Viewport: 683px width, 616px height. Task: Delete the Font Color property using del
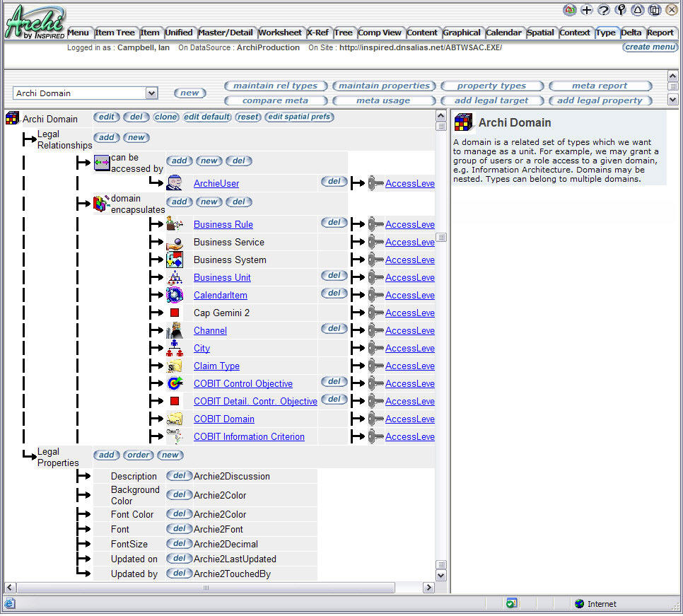coord(179,514)
